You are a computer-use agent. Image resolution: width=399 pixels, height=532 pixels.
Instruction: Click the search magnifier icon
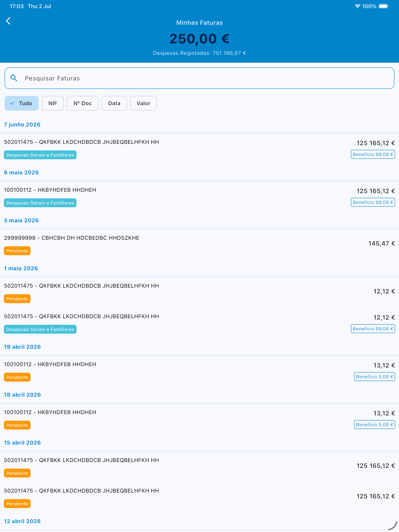tap(14, 78)
